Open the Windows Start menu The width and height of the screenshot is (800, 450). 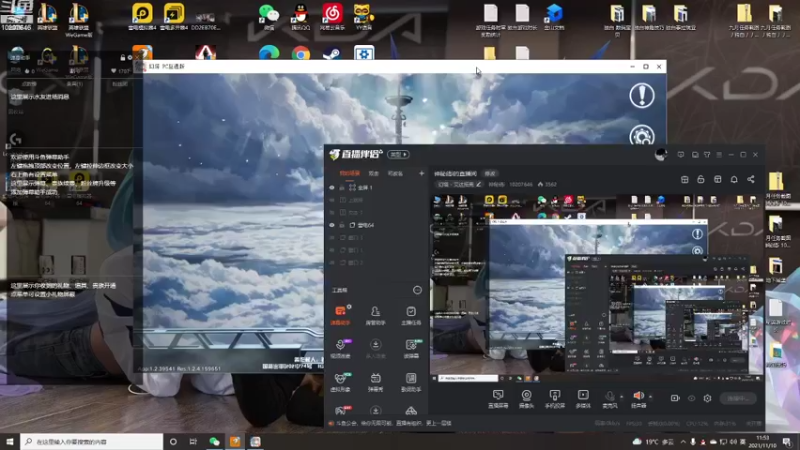pos(10,442)
